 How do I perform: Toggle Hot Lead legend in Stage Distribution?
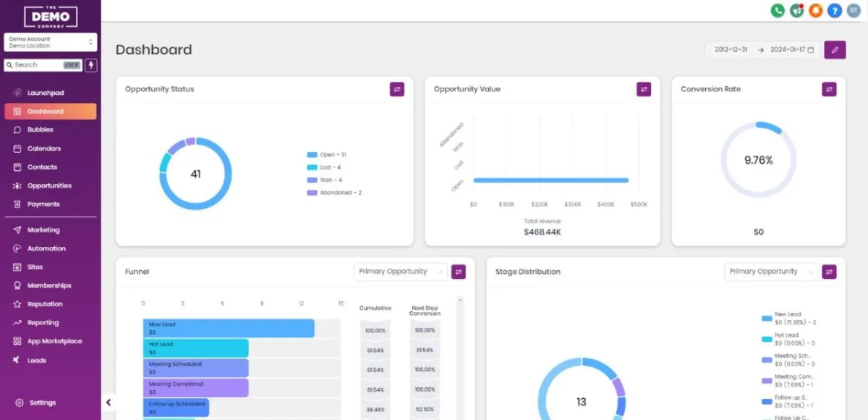(790, 339)
